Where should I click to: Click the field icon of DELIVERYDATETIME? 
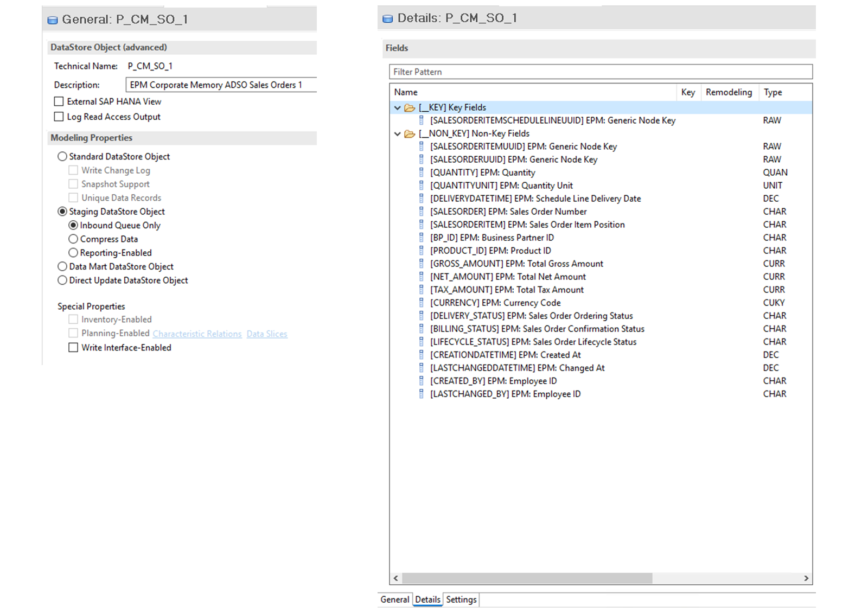422,199
